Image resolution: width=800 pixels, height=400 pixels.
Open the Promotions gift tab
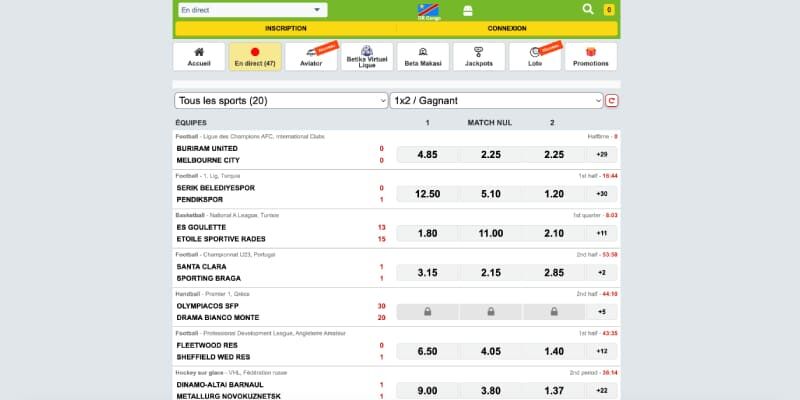point(591,57)
